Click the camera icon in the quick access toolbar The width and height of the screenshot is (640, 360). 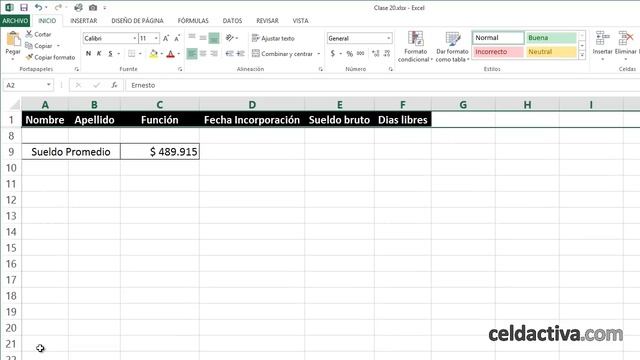pos(93,7)
